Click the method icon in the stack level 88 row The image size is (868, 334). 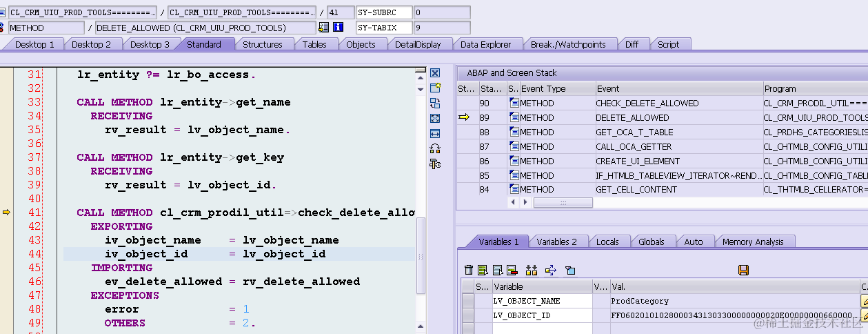coord(514,132)
